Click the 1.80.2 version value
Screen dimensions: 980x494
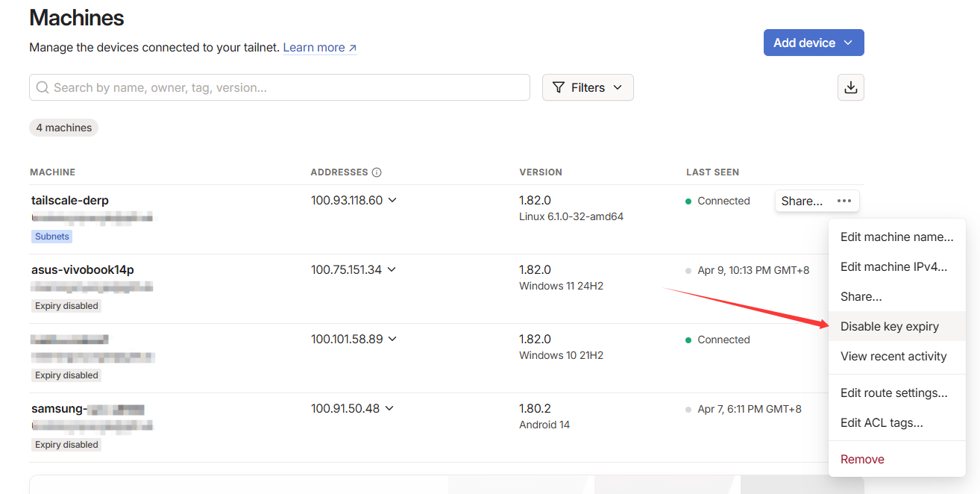click(x=535, y=408)
